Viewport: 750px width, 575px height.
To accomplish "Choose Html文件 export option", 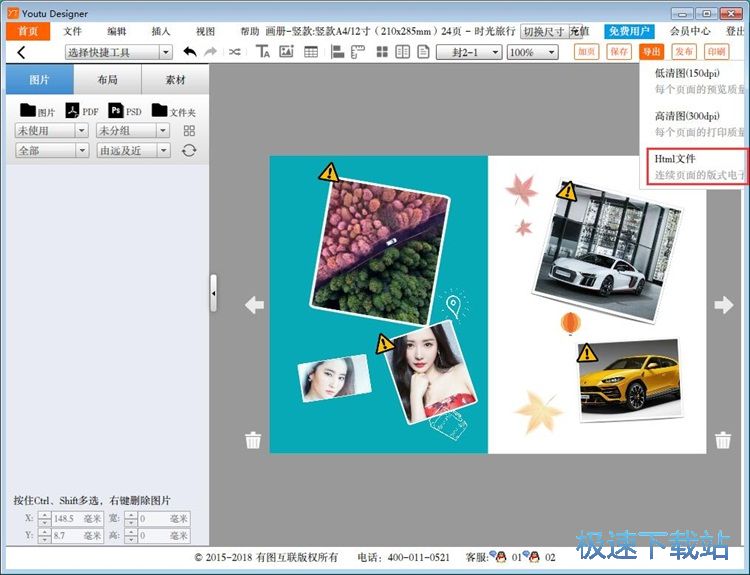I will coord(696,166).
